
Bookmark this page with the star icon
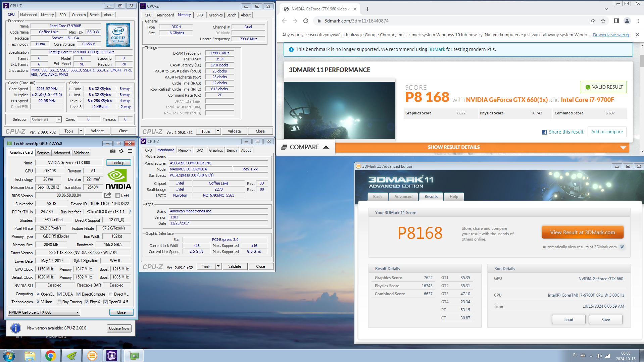(x=603, y=21)
